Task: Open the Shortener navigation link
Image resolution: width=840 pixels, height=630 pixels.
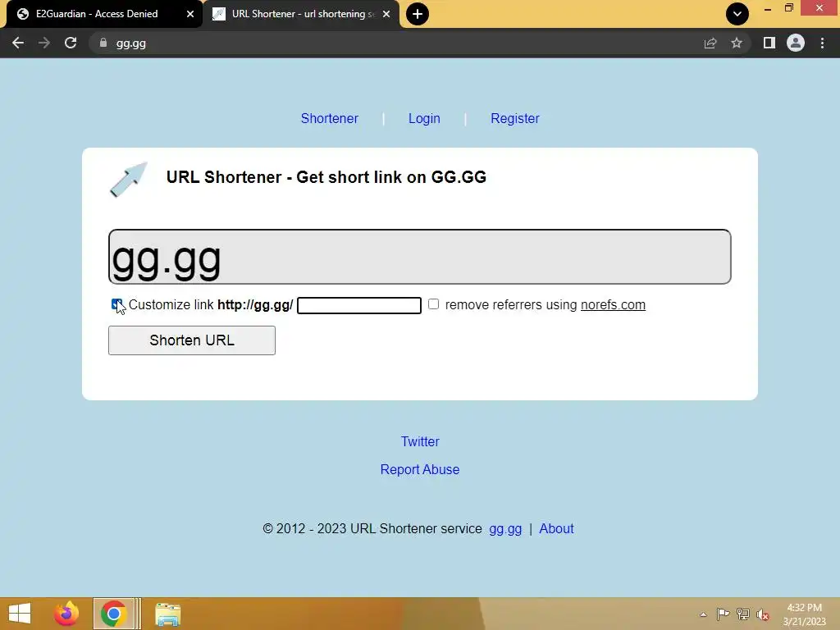Action: point(330,118)
